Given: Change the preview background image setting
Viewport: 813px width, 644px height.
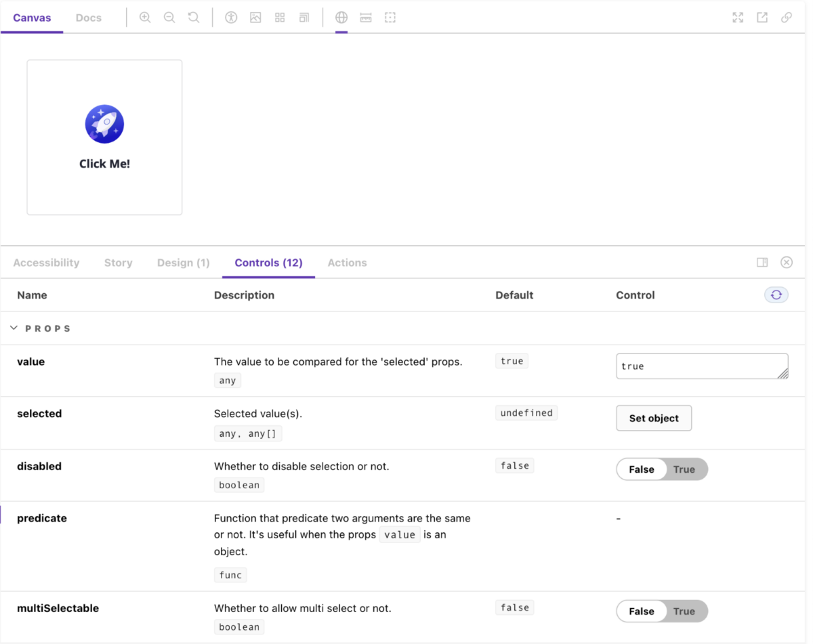Looking at the screenshot, I should point(255,17).
